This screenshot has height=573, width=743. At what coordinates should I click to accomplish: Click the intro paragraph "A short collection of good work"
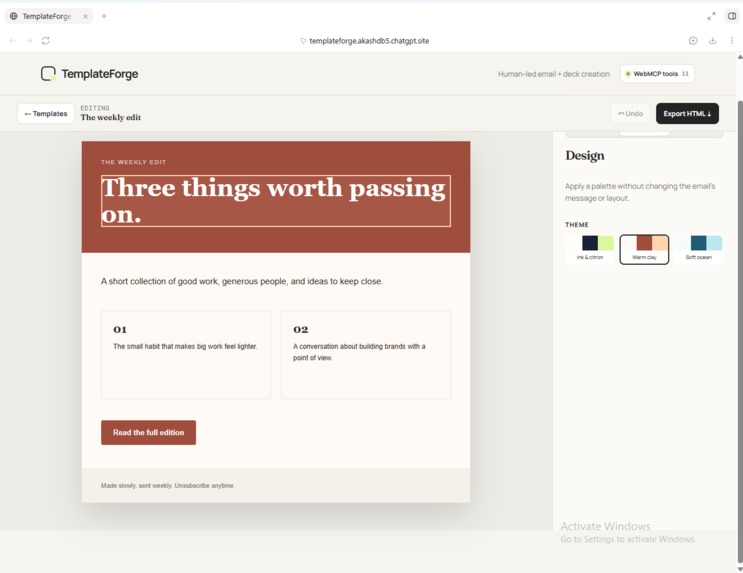click(242, 281)
